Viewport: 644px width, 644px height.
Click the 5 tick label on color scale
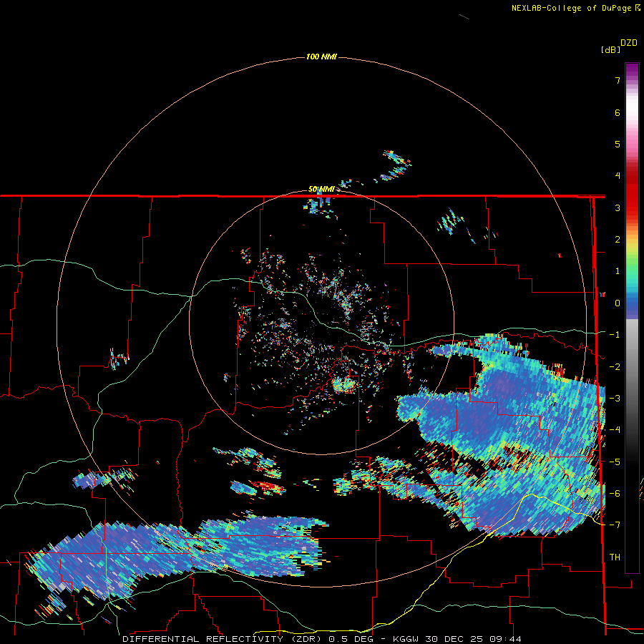point(618,144)
